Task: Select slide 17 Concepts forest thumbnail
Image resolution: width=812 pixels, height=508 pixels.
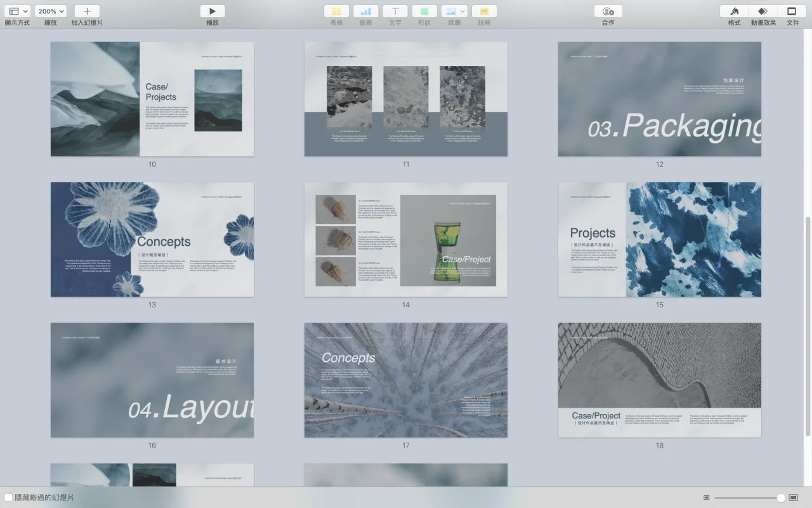Action: pos(406,380)
